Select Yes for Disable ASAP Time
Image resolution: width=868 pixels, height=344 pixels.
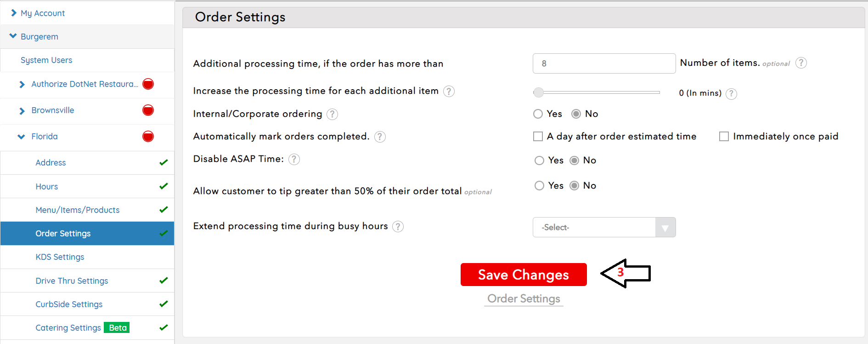(x=539, y=161)
